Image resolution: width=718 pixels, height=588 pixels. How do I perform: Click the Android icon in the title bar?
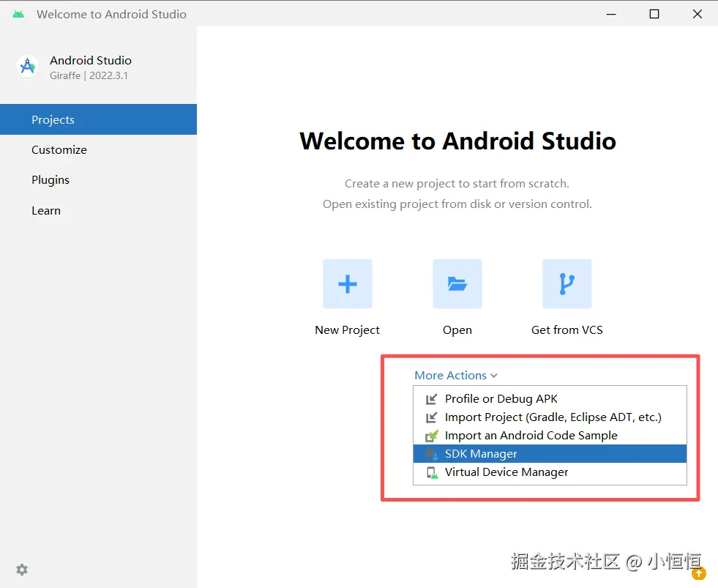(18, 14)
